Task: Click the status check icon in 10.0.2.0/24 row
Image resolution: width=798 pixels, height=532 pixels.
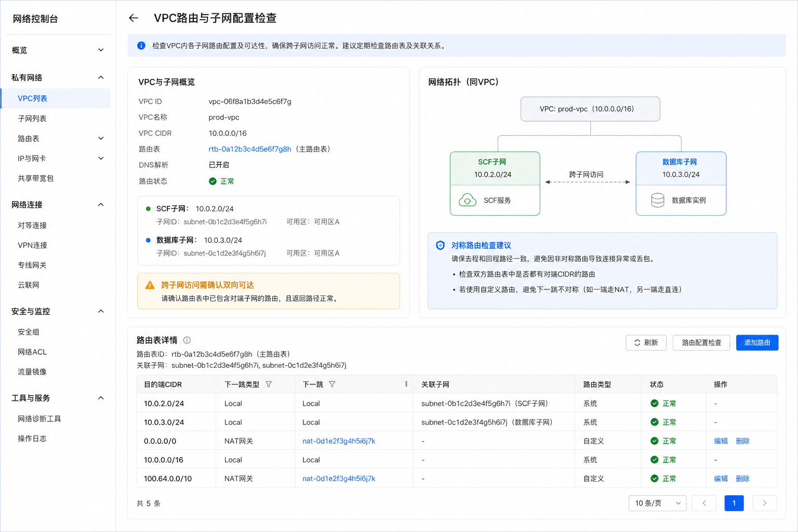Action: (x=655, y=404)
